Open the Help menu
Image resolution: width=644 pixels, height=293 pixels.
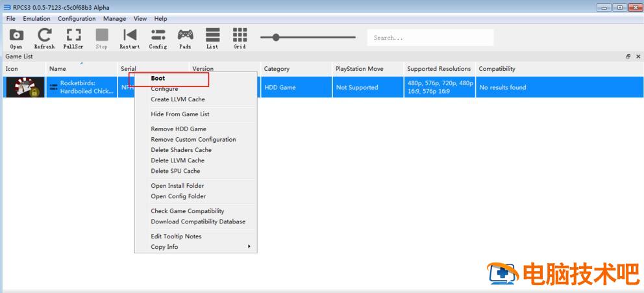click(160, 18)
